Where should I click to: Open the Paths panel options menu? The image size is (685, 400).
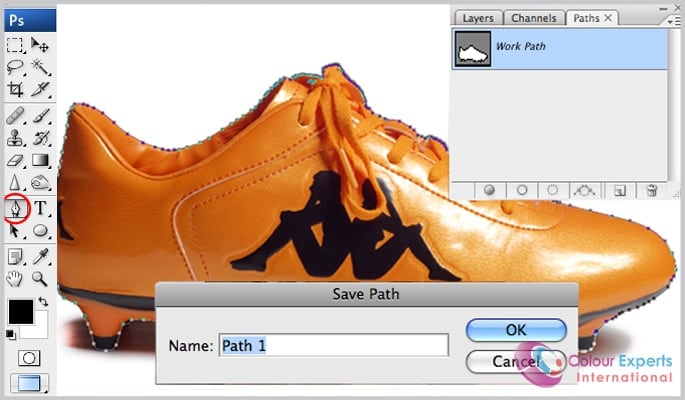click(x=672, y=21)
